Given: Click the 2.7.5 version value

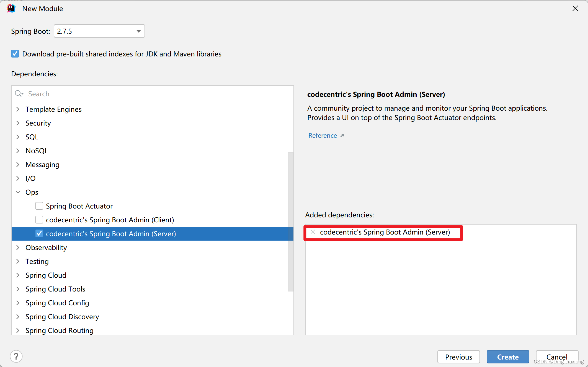Looking at the screenshot, I should [x=65, y=31].
